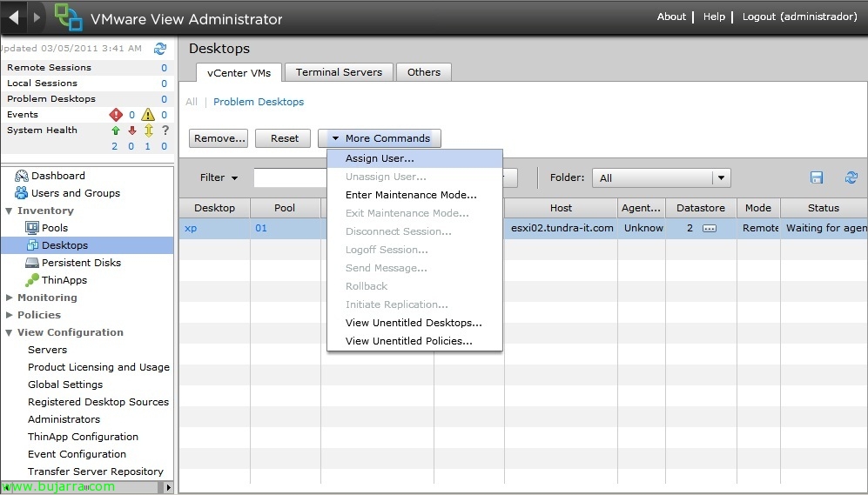This screenshot has height=495, width=868.
Task: Click the Desktops tree icon
Action: pyautogui.click(x=33, y=245)
